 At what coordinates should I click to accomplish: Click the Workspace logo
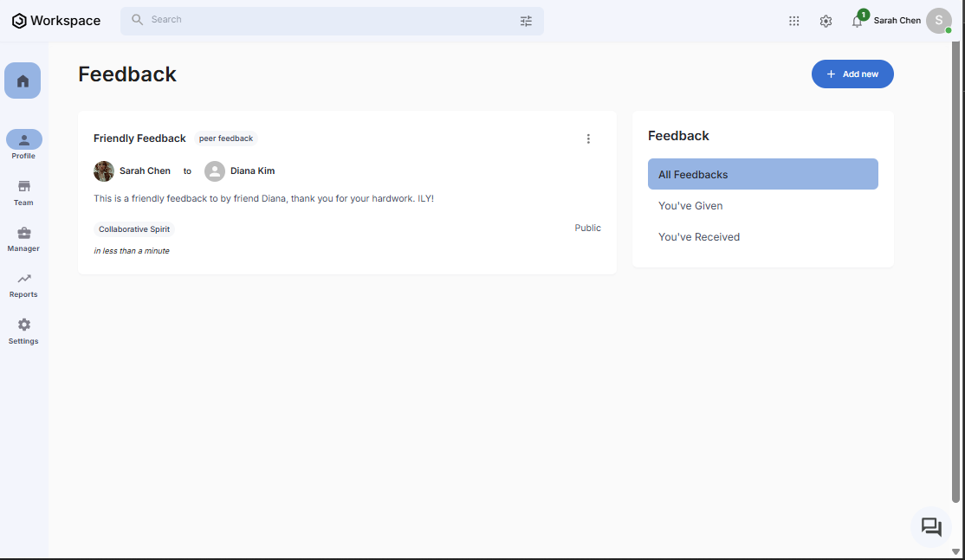pos(56,21)
